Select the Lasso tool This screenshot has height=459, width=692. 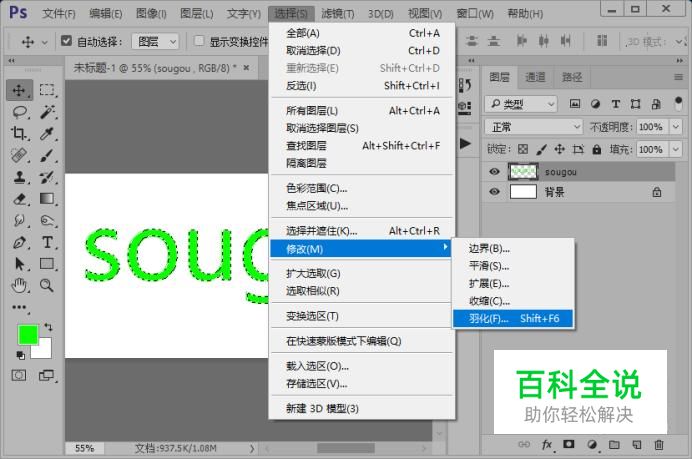point(19,112)
